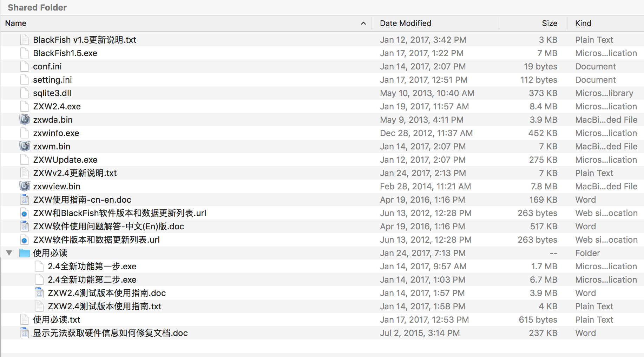Sort by the Kind column header
The image size is (644, 357).
(x=606, y=23)
